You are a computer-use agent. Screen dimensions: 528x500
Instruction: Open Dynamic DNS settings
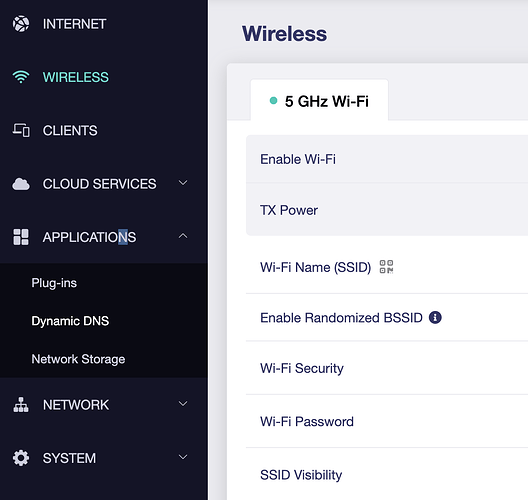coord(70,321)
